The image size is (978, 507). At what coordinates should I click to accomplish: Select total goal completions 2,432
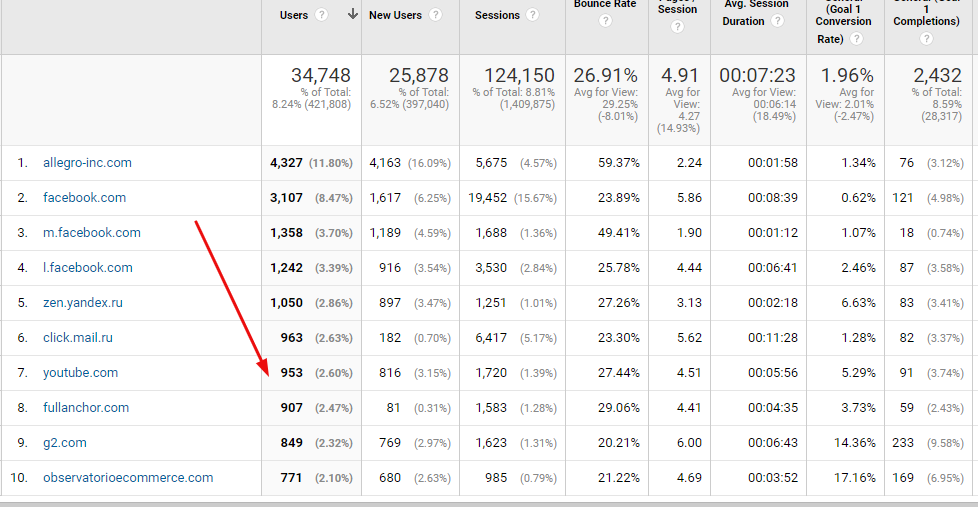click(937, 75)
